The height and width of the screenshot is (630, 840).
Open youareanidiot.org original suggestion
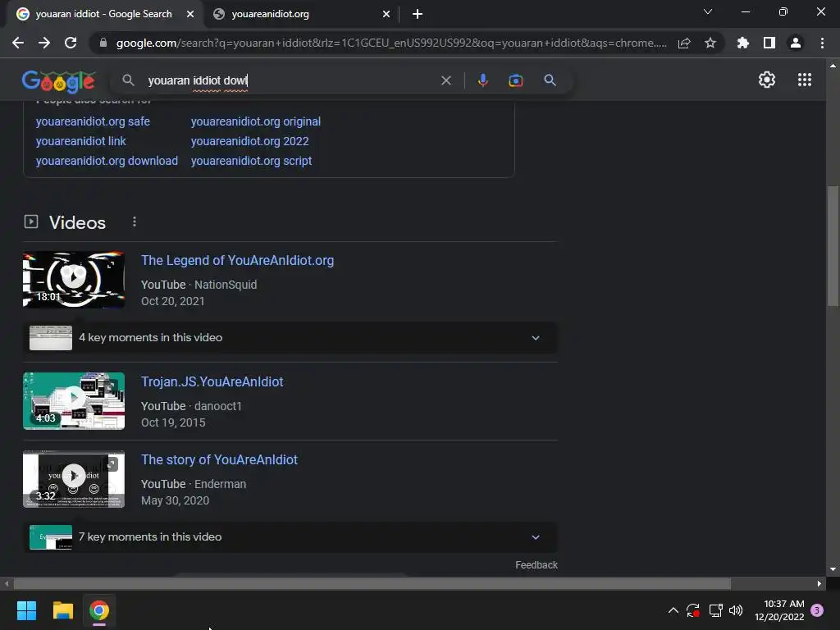tap(256, 121)
